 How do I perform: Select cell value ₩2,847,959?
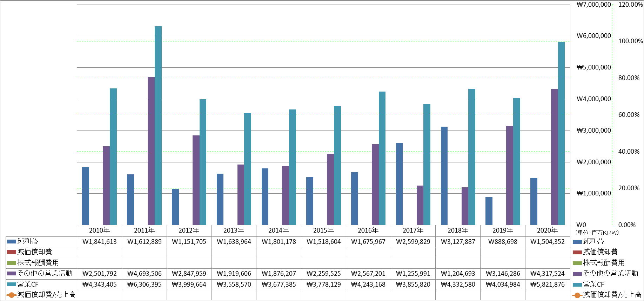coord(189,274)
